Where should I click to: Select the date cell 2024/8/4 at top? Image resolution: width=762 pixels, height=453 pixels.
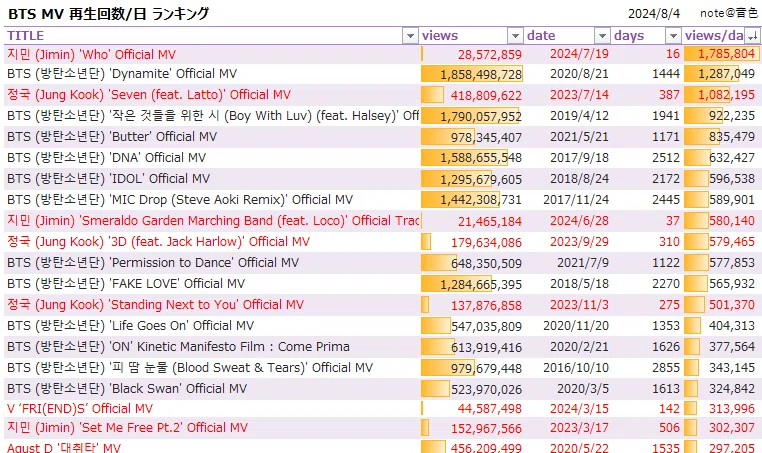[654, 14]
